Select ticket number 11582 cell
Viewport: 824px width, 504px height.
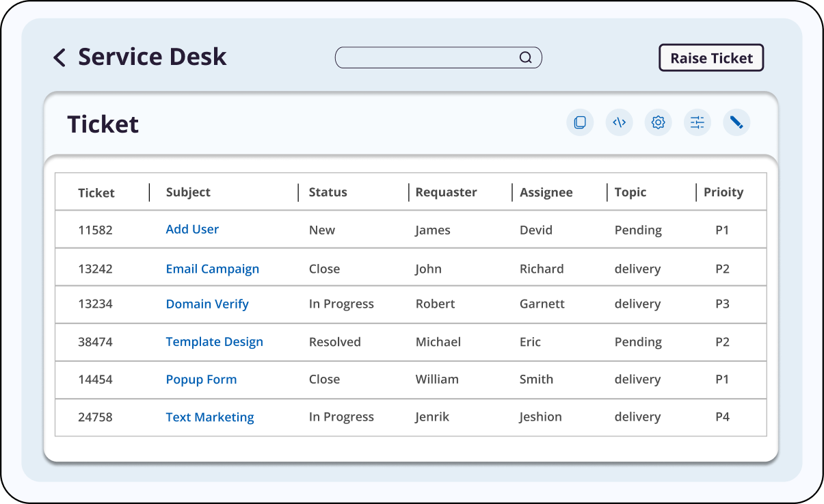95,230
